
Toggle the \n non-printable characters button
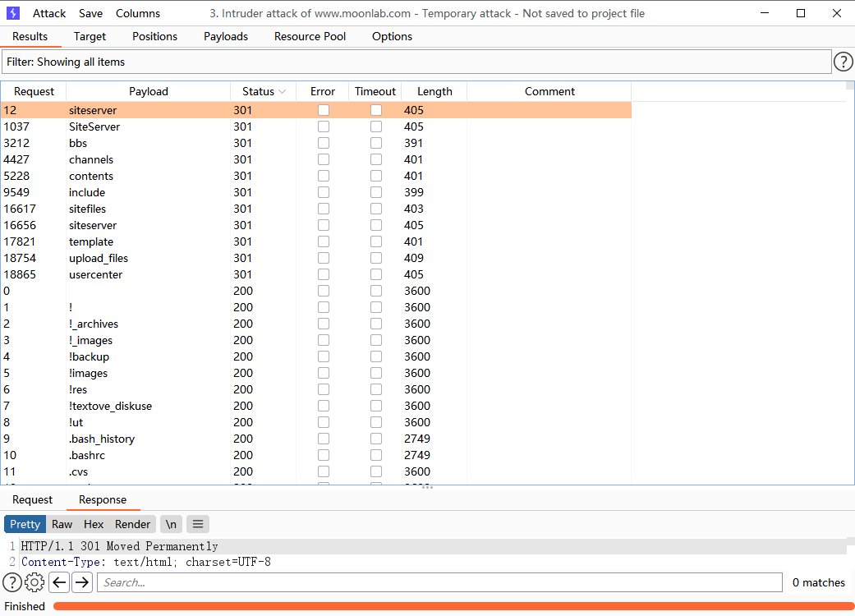point(171,524)
